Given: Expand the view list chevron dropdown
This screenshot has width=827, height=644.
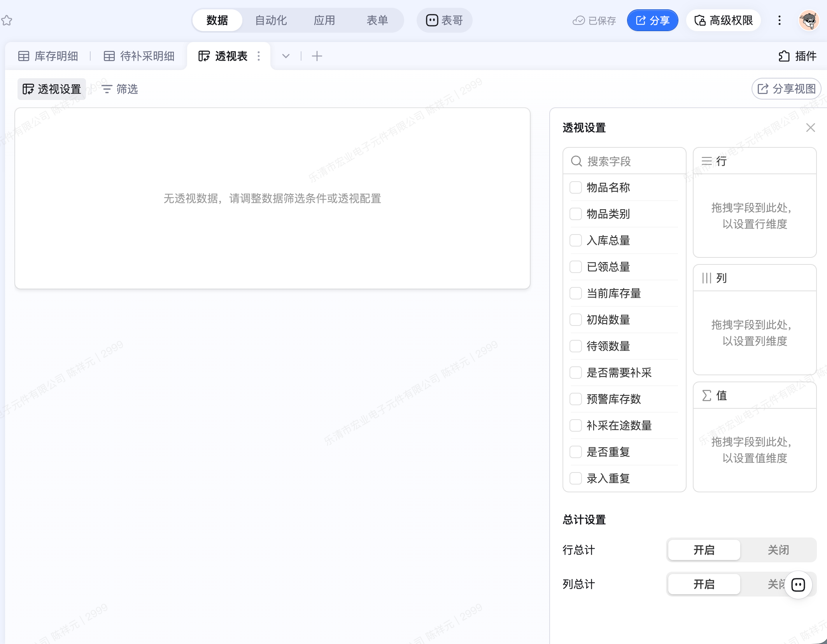Looking at the screenshot, I should (286, 56).
